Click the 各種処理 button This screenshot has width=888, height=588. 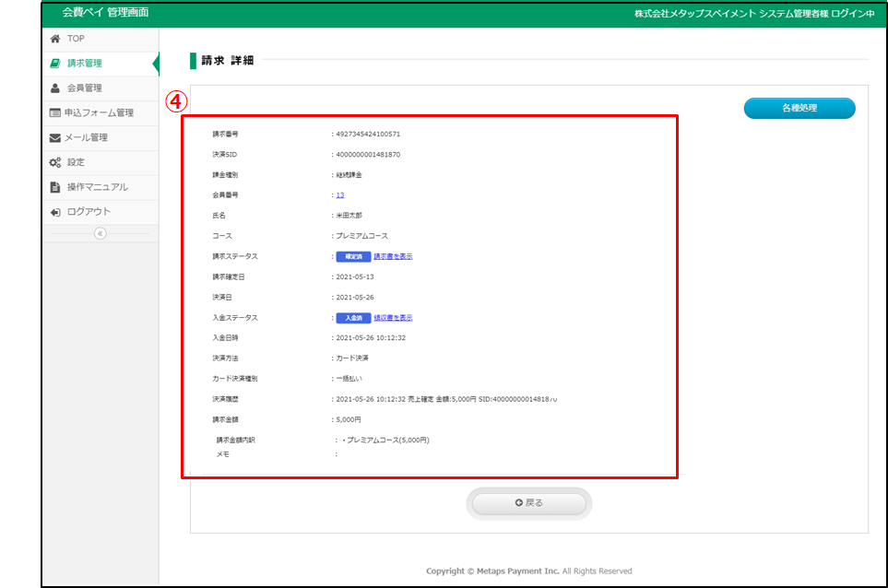[x=799, y=108]
